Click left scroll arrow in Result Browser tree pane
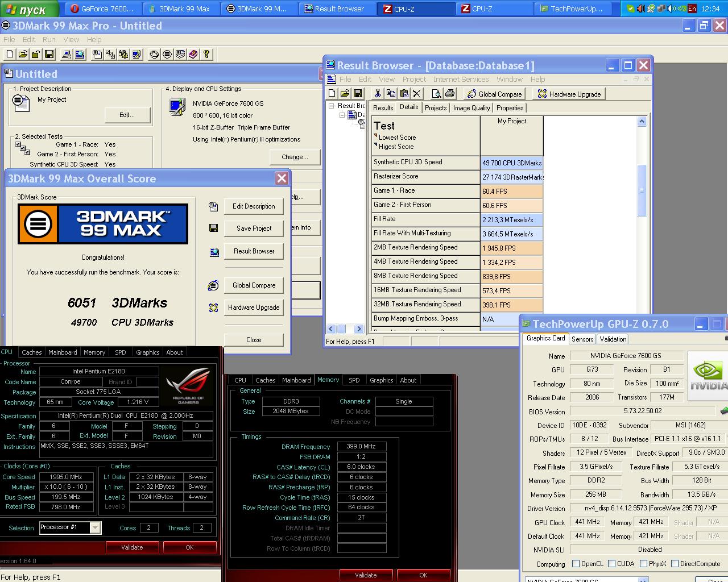This screenshot has height=582, width=728. (x=331, y=329)
